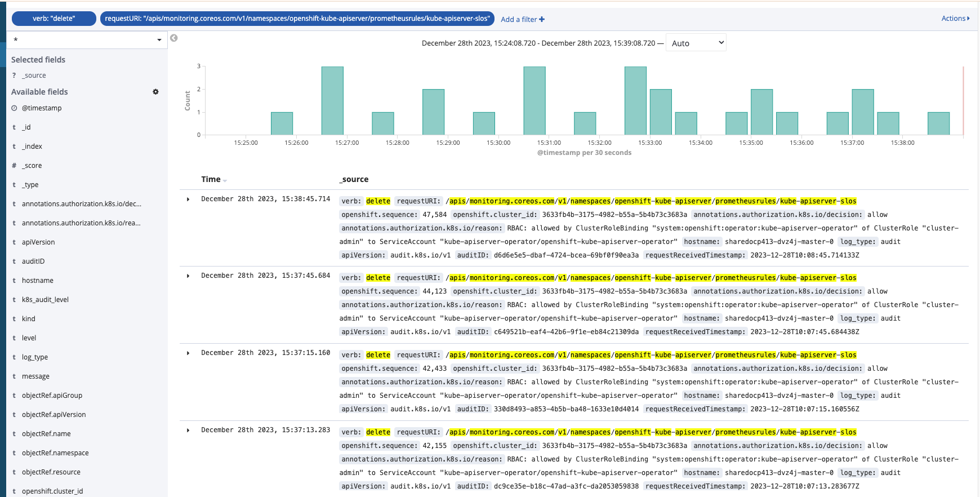Select the level field
The image size is (980, 497).
coord(29,338)
